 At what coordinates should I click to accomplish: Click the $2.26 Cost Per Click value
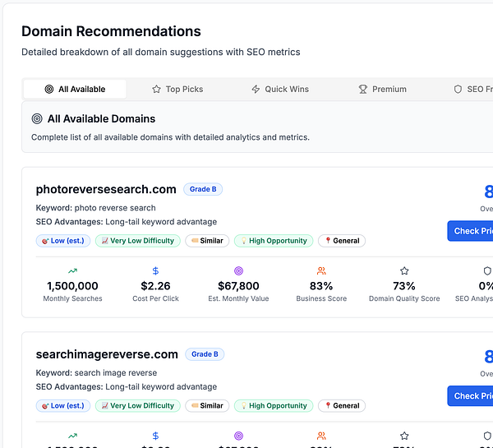[155, 286]
